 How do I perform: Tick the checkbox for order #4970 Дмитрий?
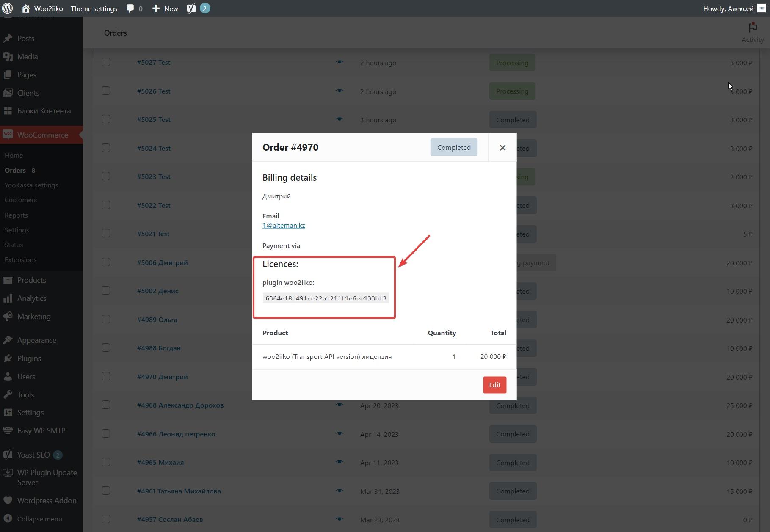[x=106, y=377]
